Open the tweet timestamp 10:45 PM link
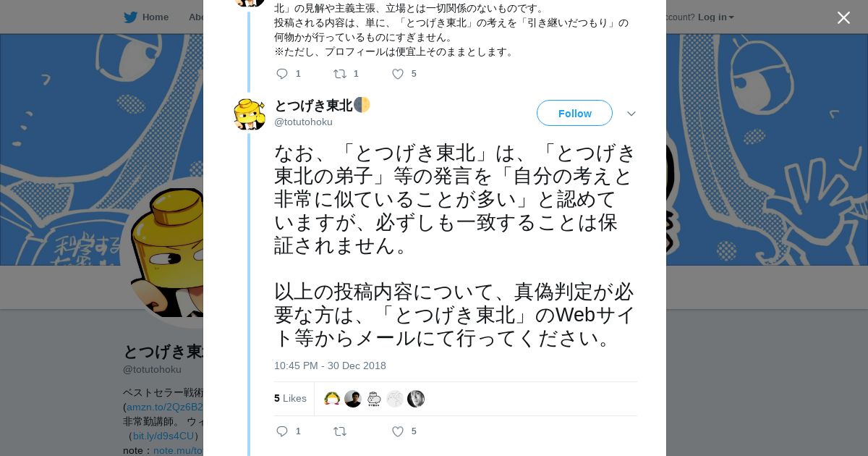868x456 pixels. [x=330, y=366]
